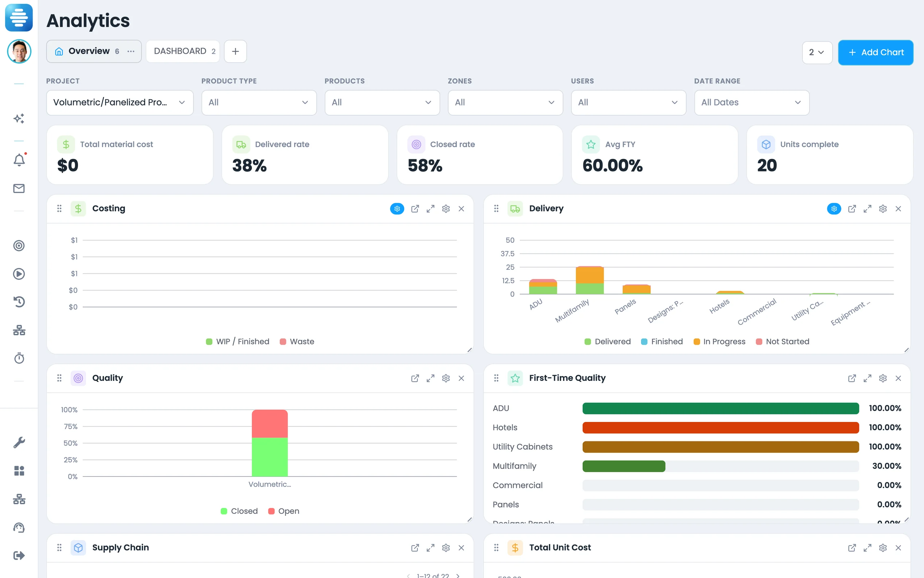Toggle WIP / Finished legend in Costing
The height and width of the screenshot is (578, 924).
click(x=237, y=341)
